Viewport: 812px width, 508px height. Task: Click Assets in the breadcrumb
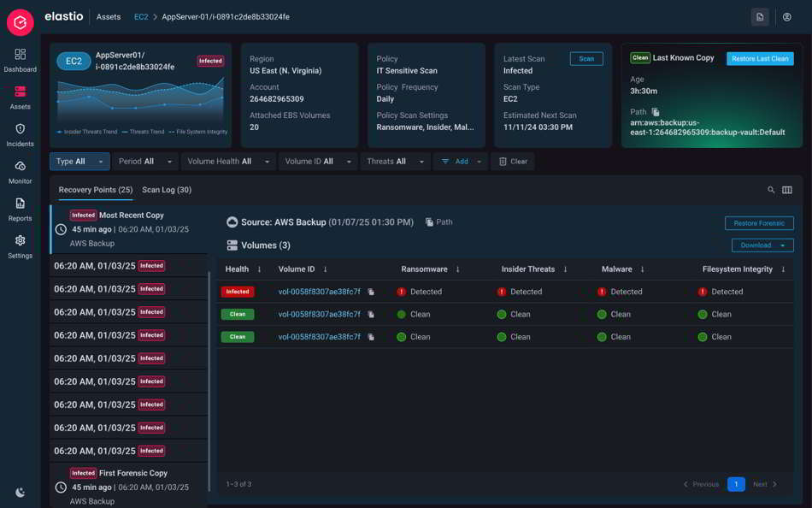tap(109, 17)
